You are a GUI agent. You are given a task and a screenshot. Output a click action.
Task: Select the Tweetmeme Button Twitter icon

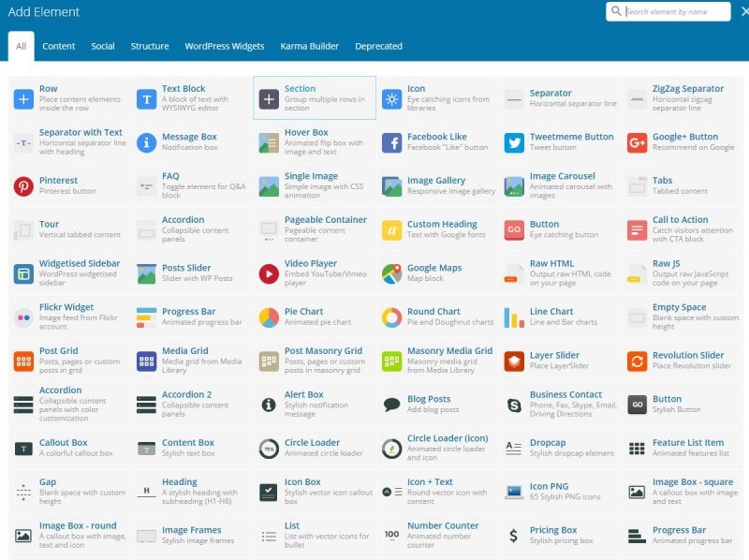(514, 142)
